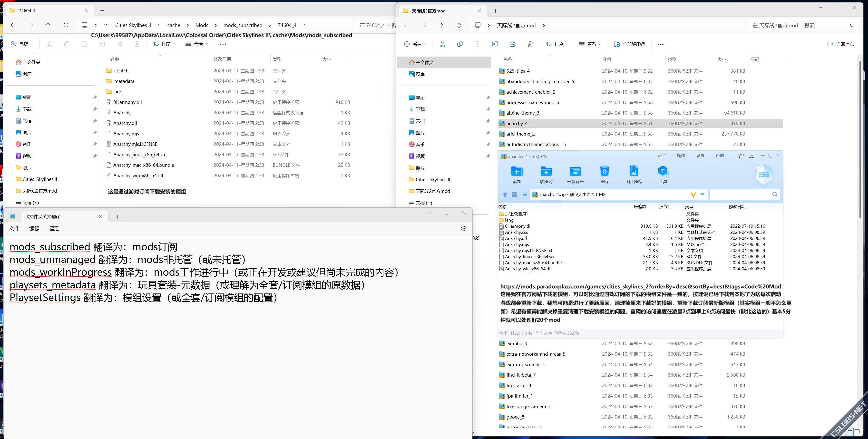
Task: Open 文件 menu in Notepad
Action: pos(14,228)
